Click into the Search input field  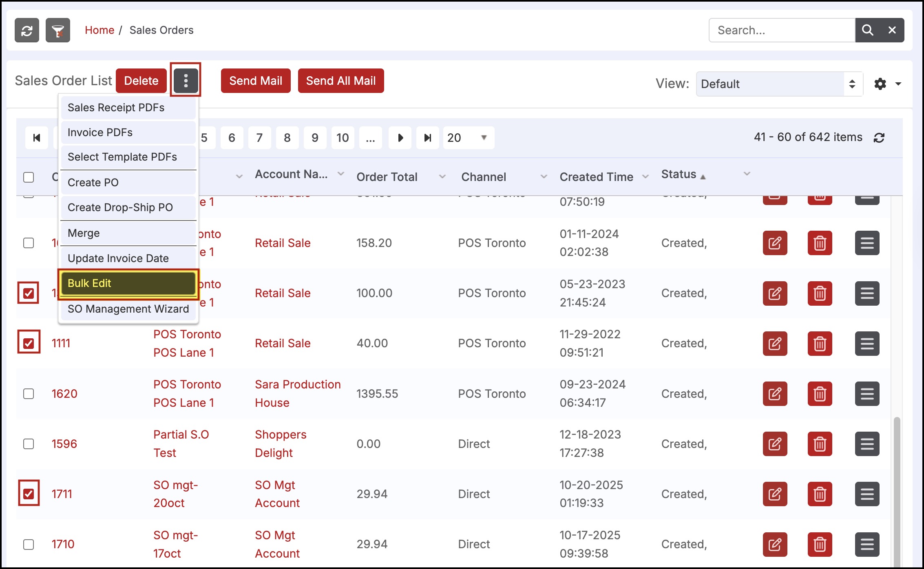[x=781, y=30]
